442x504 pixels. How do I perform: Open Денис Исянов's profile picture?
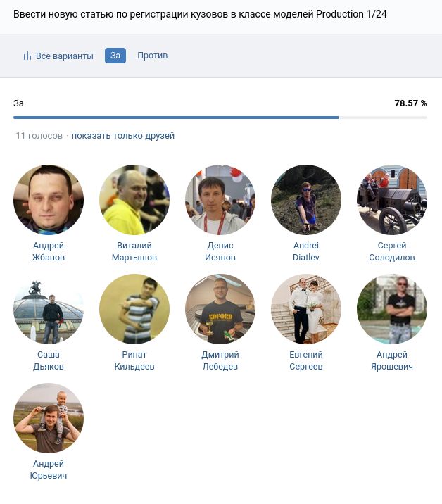(x=220, y=200)
